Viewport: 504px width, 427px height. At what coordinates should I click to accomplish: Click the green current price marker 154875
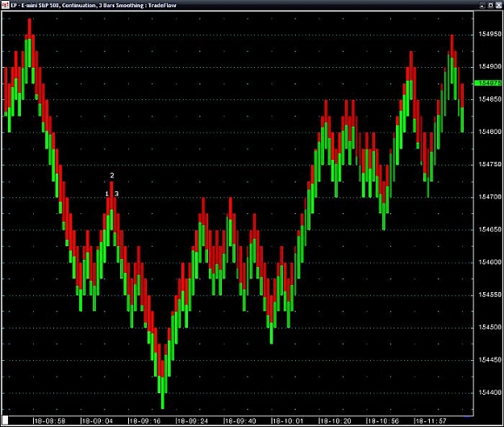click(x=488, y=83)
